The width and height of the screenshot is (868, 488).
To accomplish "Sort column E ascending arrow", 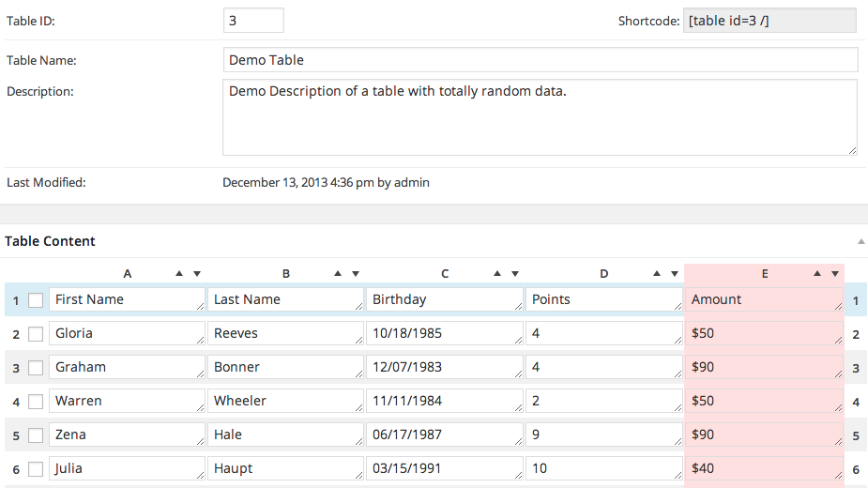I will (816, 273).
